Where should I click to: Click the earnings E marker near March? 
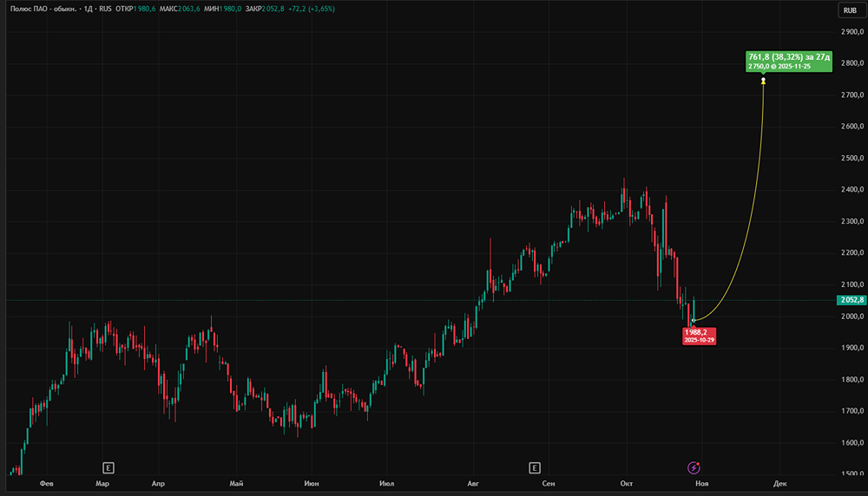tap(108, 468)
